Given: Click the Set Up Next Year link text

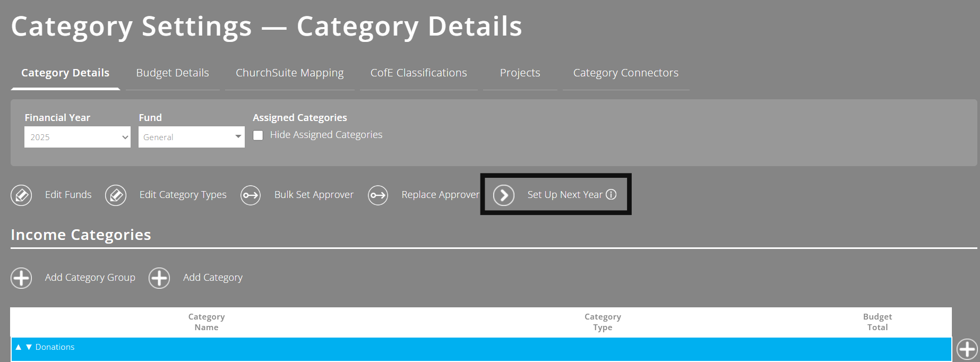Looking at the screenshot, I should [x=565, y=195].
